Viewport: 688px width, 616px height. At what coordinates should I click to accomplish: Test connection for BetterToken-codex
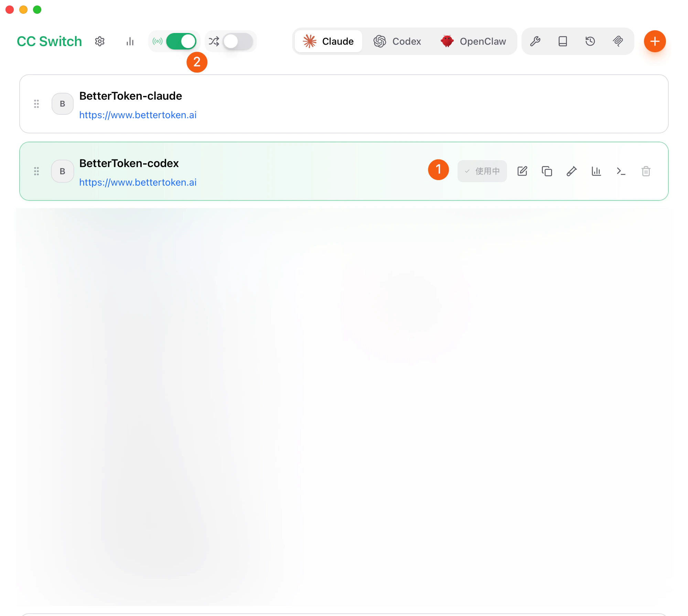click(571, 171)
